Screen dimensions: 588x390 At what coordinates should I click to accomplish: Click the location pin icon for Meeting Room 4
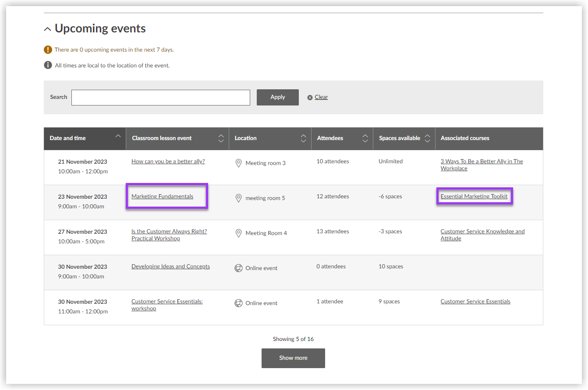tap(238, 233)
